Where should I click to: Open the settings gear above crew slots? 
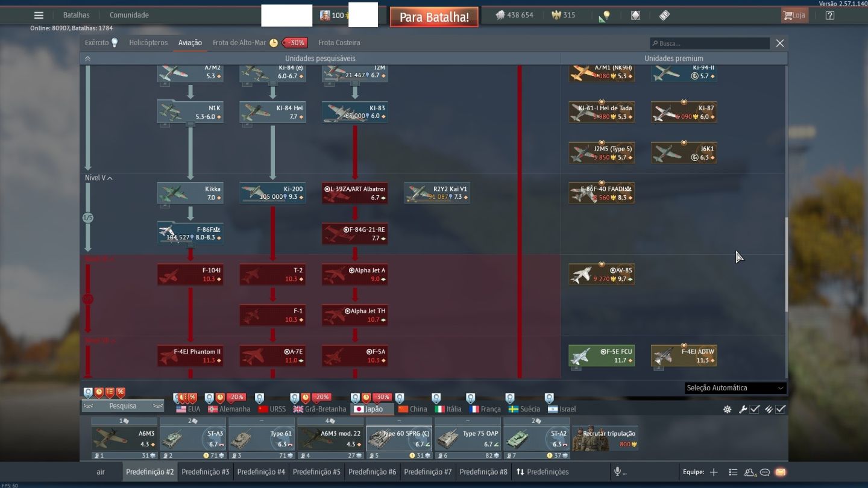click(728, 409)
